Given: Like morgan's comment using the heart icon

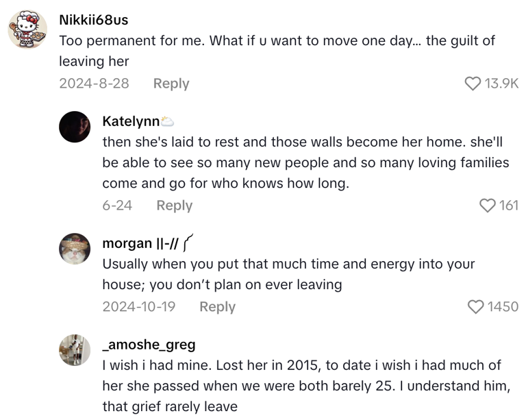Looking at the screenshot, I should pyautogui.click(x=475, y=307).
